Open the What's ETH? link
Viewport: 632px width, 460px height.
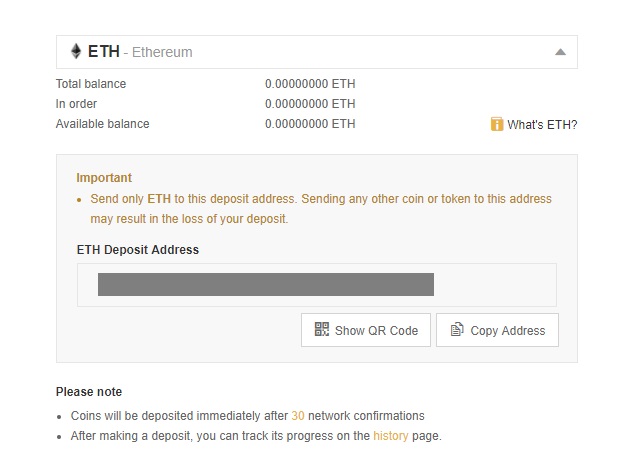click(542, 125)
